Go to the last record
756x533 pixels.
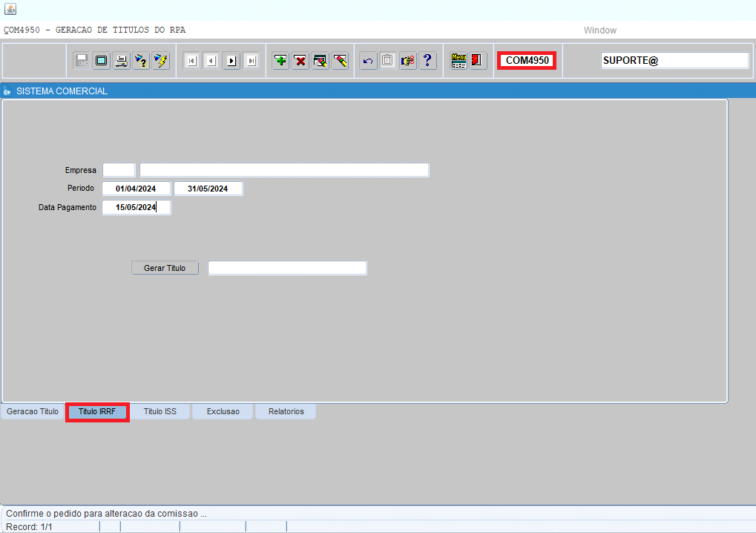point(252,61)
